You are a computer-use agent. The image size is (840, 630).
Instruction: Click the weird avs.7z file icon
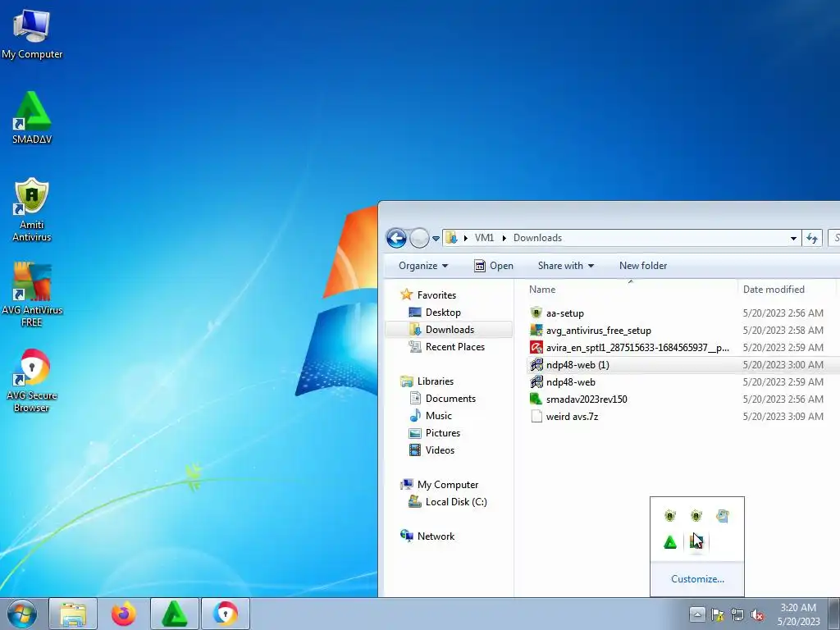[536, 416]
